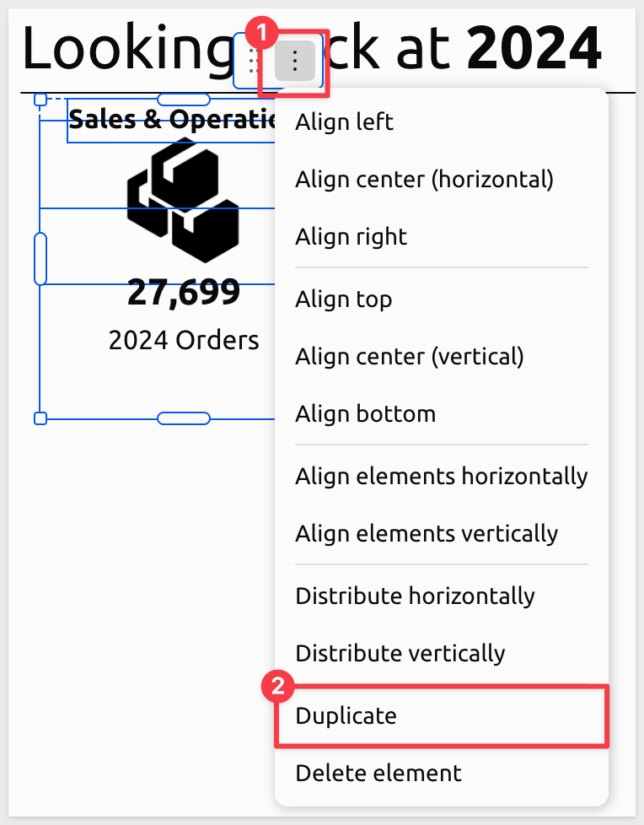Click the 27,699 KPI value text
The width and height of the screenshot is (644, 825).
pyautogui.click(x=184, y=293)
